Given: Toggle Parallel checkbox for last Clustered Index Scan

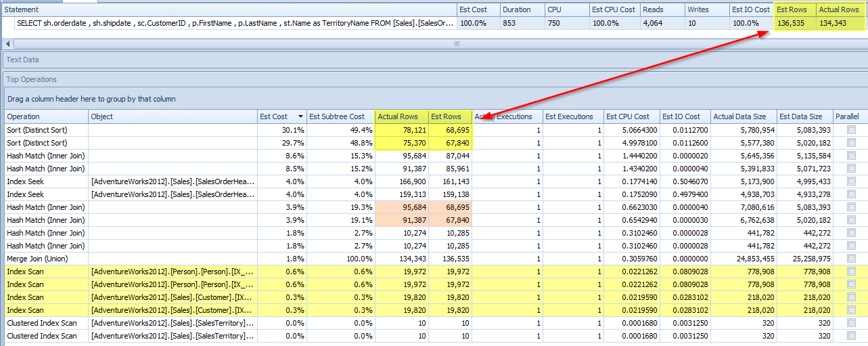Looking at the screenshot, I should 850,336.
